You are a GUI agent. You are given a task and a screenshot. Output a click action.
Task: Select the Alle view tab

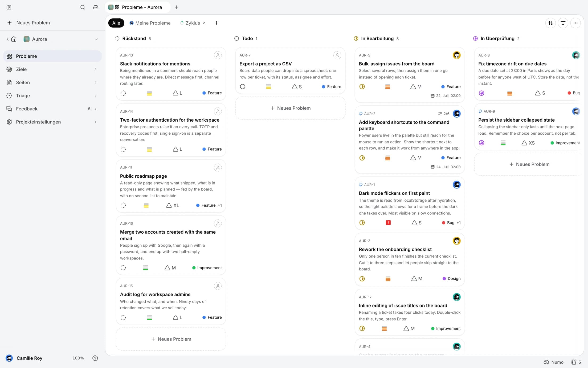coord(116,23)
